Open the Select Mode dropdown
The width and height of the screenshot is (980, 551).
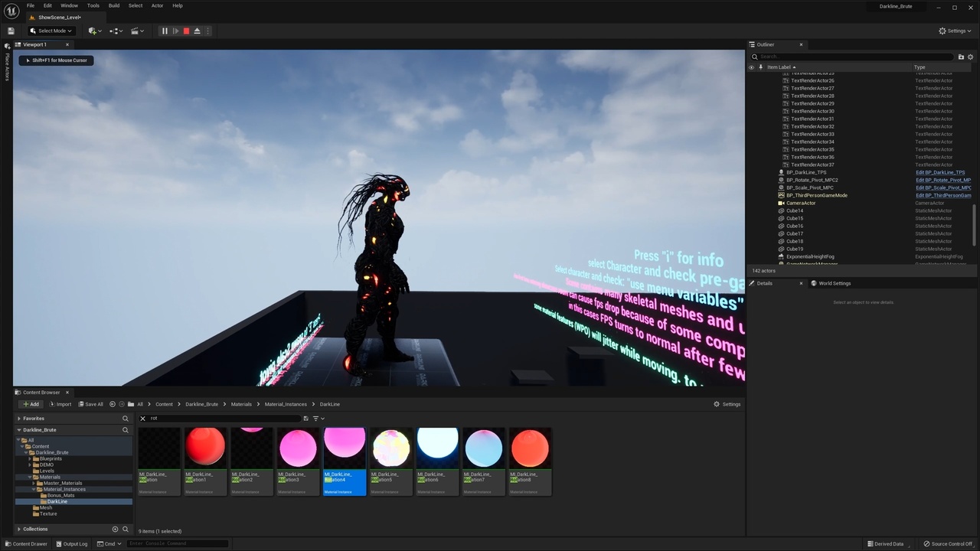click(x=51, y=31)
